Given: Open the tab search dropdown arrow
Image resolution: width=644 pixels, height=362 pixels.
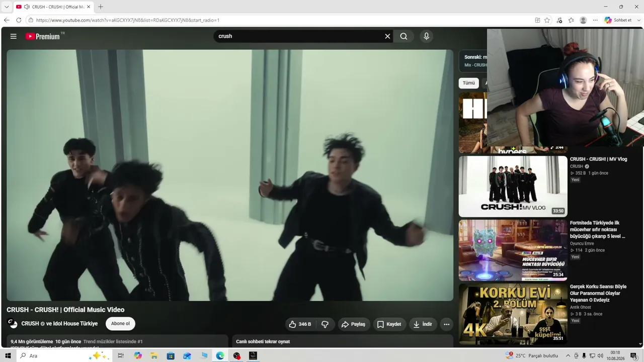Looking at the screenshot, I should (x=7, y=7).
